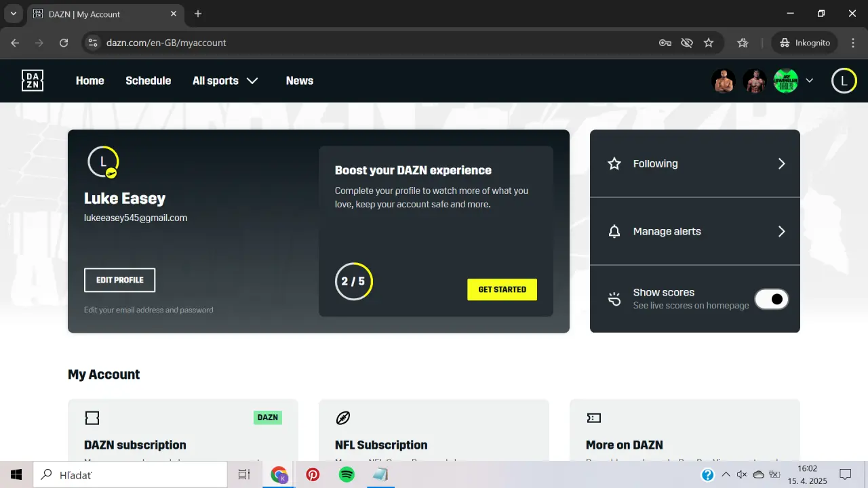Open the DAZN logo home link
The height and width of the screenshot is (488, 868).
(33, 81)
